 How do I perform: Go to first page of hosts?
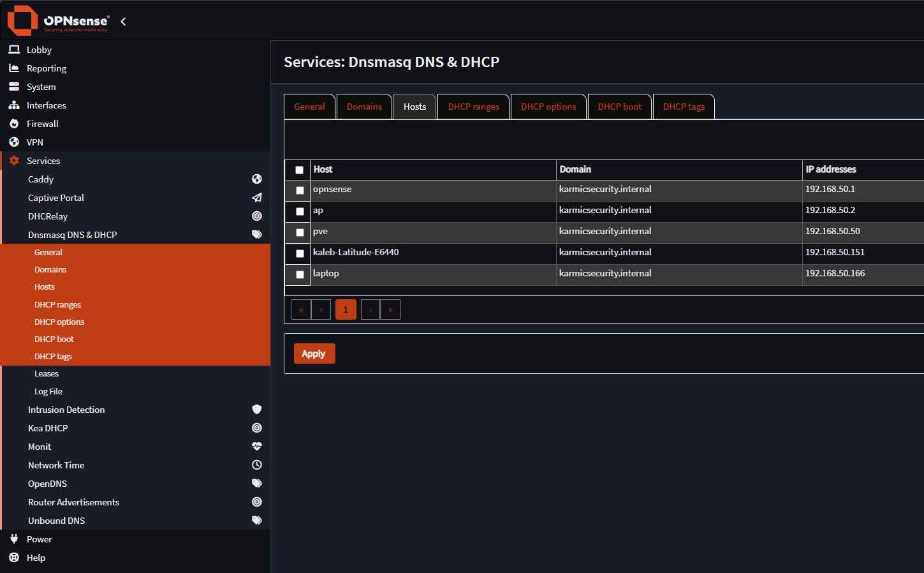tap(301, 309)
